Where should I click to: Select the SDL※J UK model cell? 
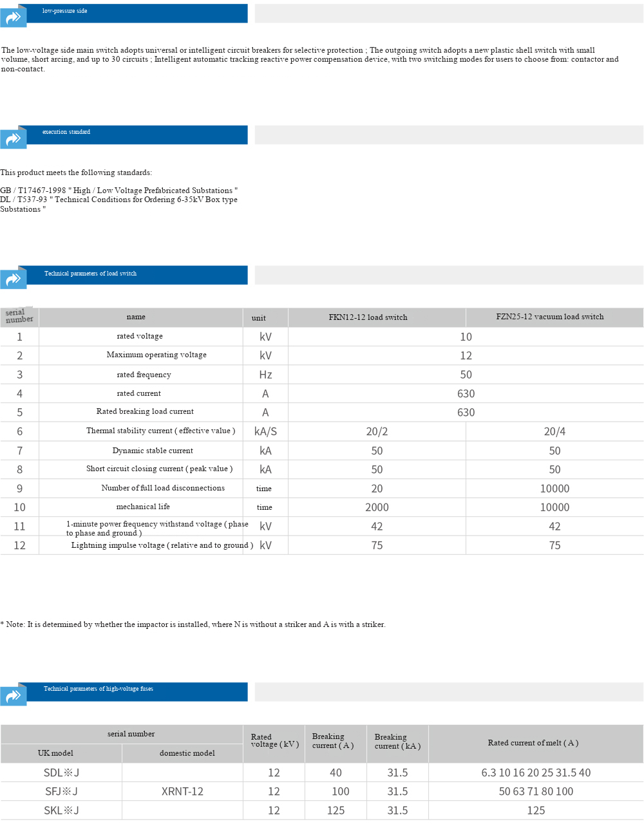[x=61, y=772]
